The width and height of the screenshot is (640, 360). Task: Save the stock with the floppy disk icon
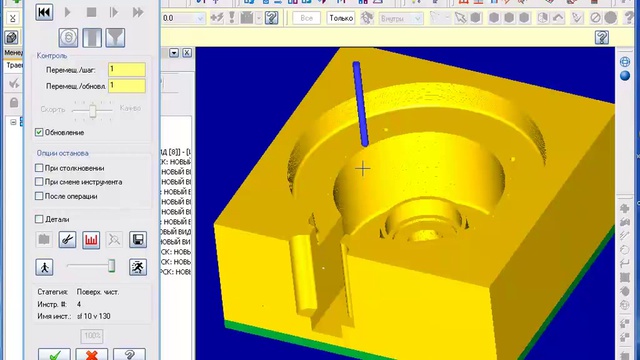coord(138,240)
